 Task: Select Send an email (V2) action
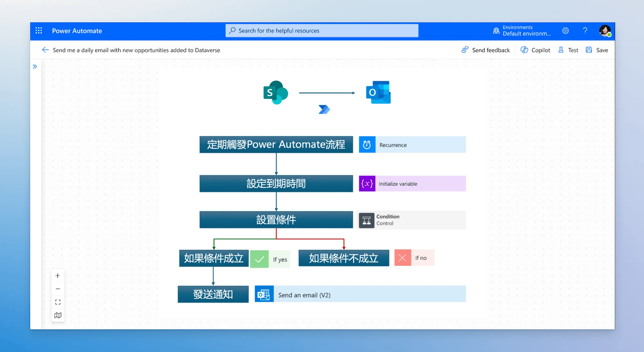pos(360,294)
